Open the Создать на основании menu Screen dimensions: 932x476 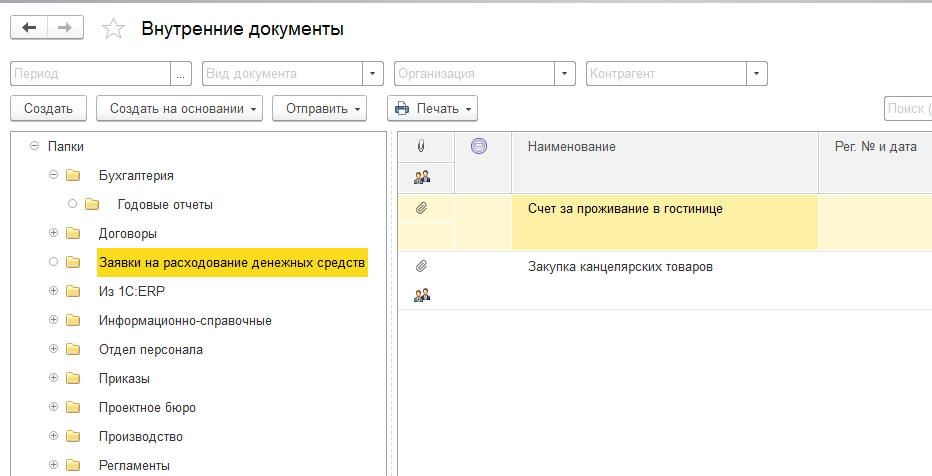pos(180,109)
